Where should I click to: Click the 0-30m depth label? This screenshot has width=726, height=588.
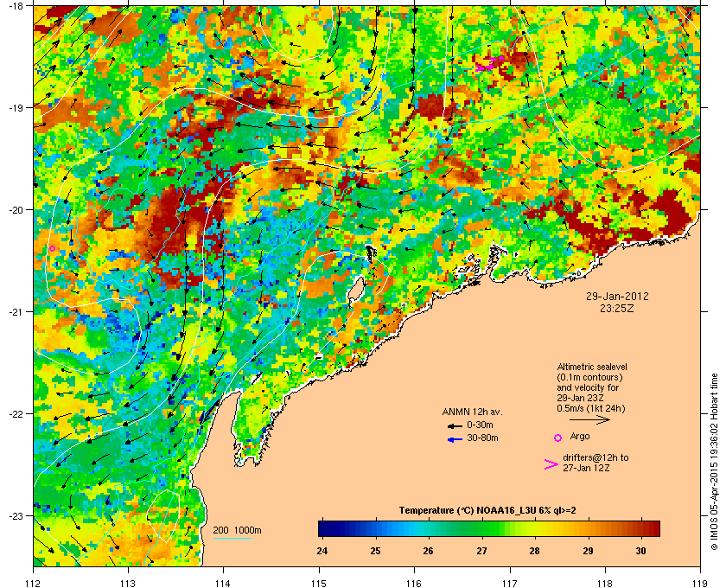480,425
